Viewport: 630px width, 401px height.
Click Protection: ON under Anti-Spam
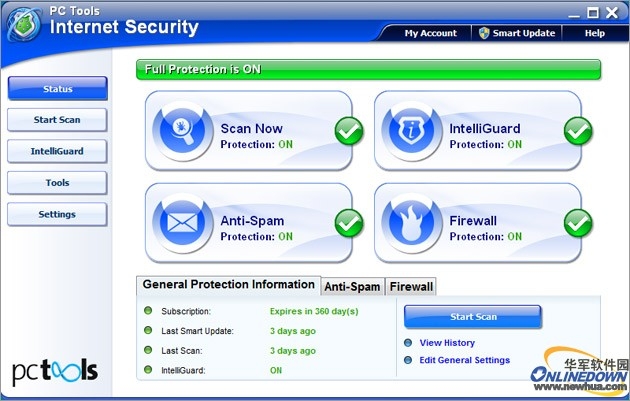pos(256,236)
